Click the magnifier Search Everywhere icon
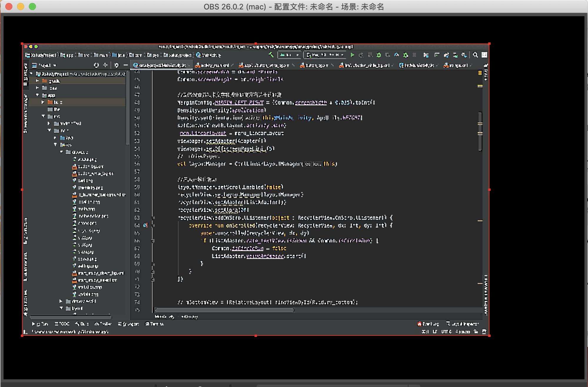The height and width of the screenshot is (387, 588). click(x=475, y=55)
